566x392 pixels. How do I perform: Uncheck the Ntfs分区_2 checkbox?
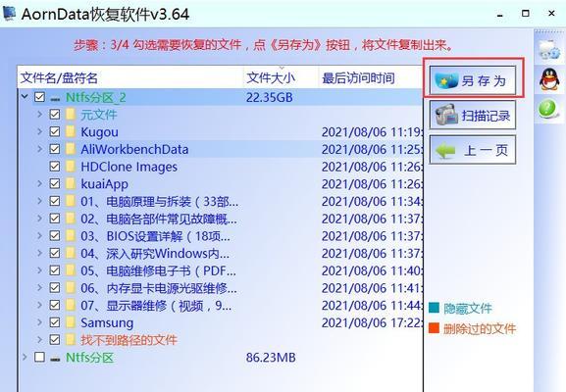pos(39,97)
